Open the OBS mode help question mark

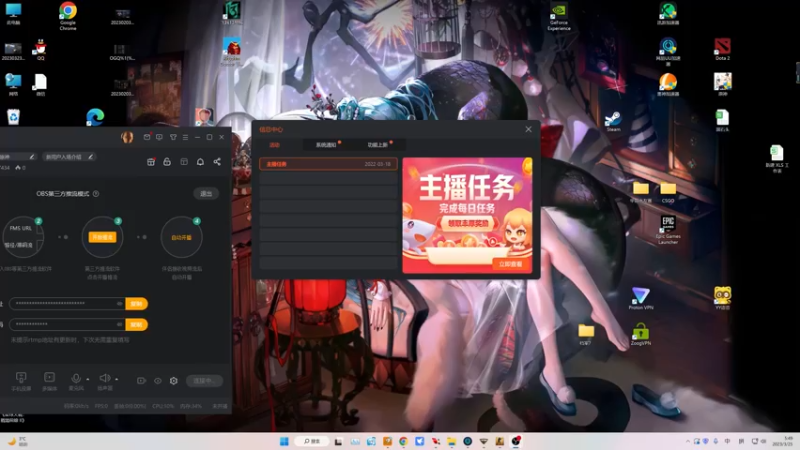pyautogui.click(x=96, y=194)
